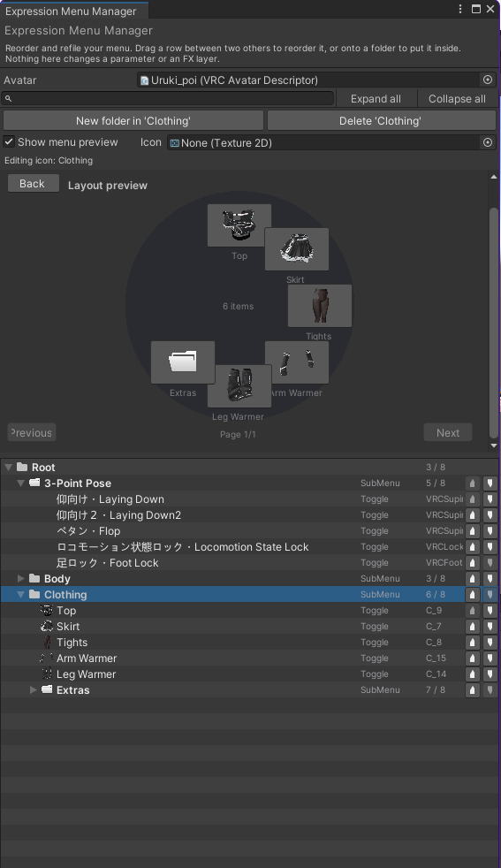Screen dimensions: 501x868
Task: Open the Icon texture object picker
Action: pyautogui.click(x=487, y=142)
